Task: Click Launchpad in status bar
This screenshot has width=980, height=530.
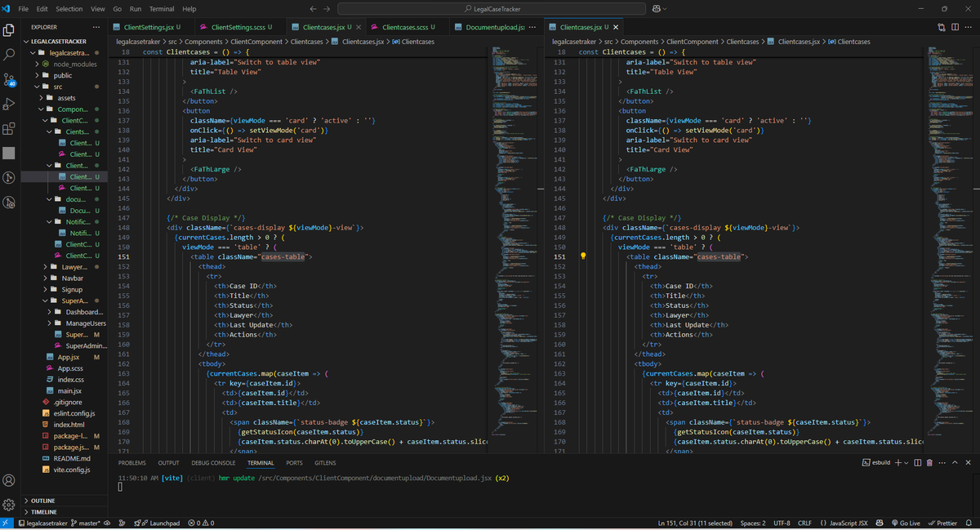Action: coord(156,523)
